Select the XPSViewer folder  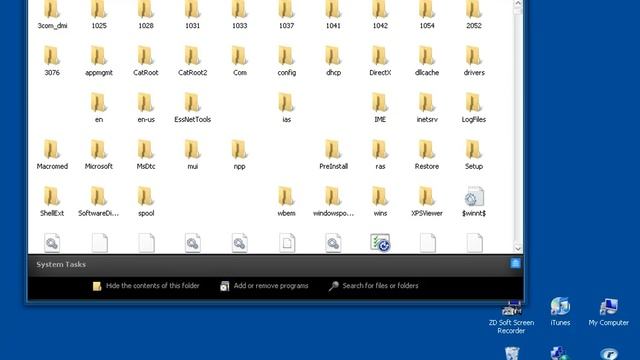(x=427, y=202)
